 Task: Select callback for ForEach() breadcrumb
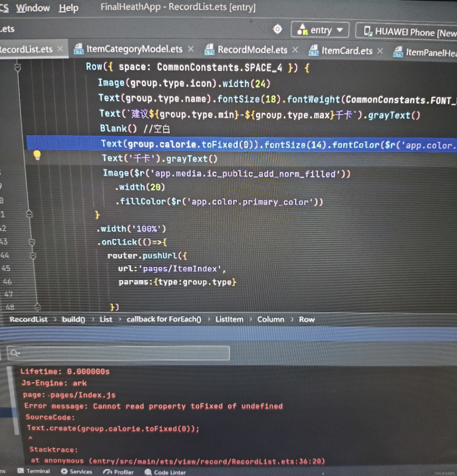(164, 319)
